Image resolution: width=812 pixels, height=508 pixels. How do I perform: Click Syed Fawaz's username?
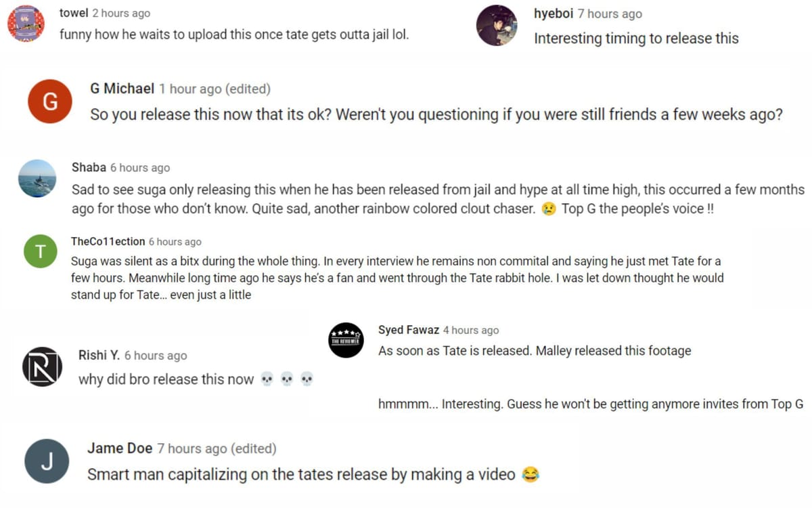click(409, 330)
